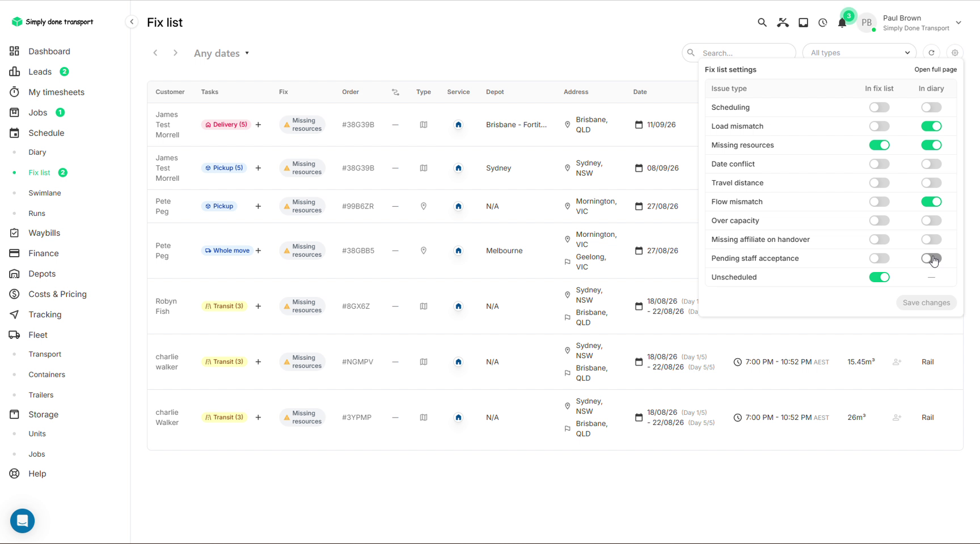
Task: Open the clock timer icon in header
Action: [x=823, y=23]
